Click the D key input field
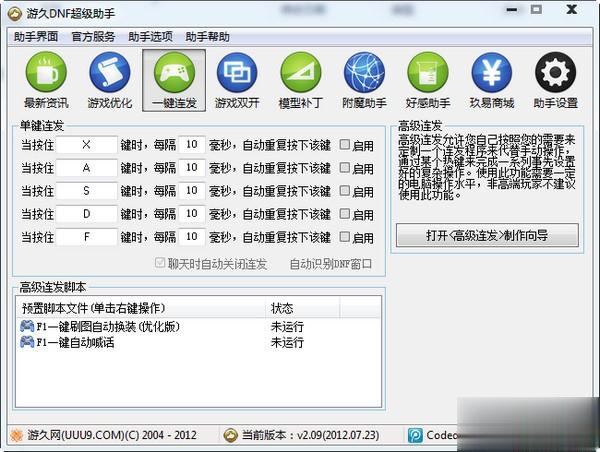Screen dimensions: 600x452 tap(86, 214)
